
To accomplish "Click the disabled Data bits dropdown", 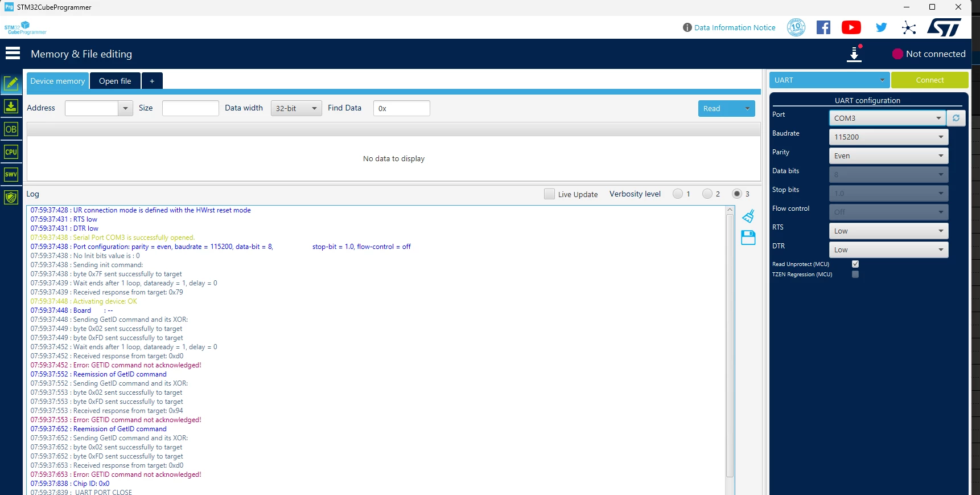I will click(888, 174).
